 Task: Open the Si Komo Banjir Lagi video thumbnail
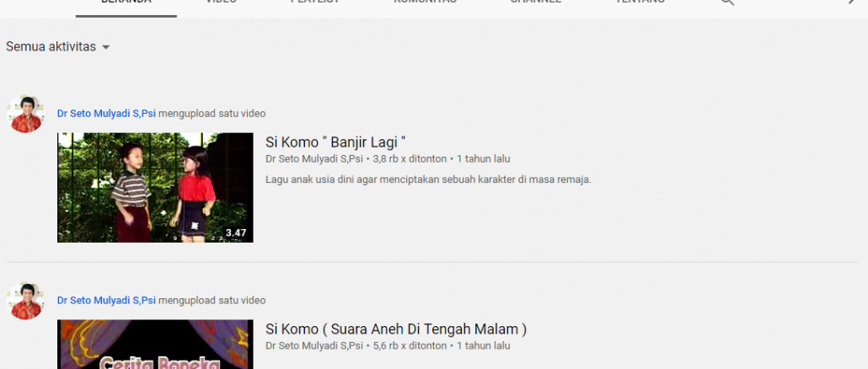point(155,188)
